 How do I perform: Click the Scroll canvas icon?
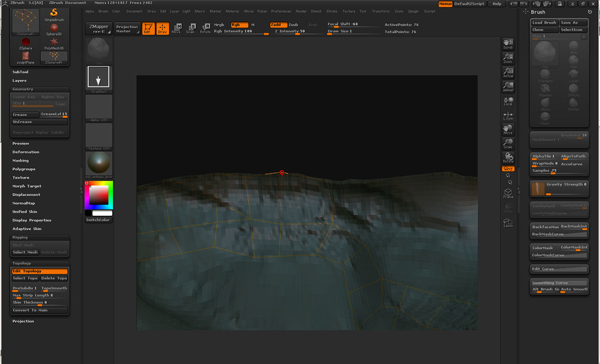[x=508, y=44]
